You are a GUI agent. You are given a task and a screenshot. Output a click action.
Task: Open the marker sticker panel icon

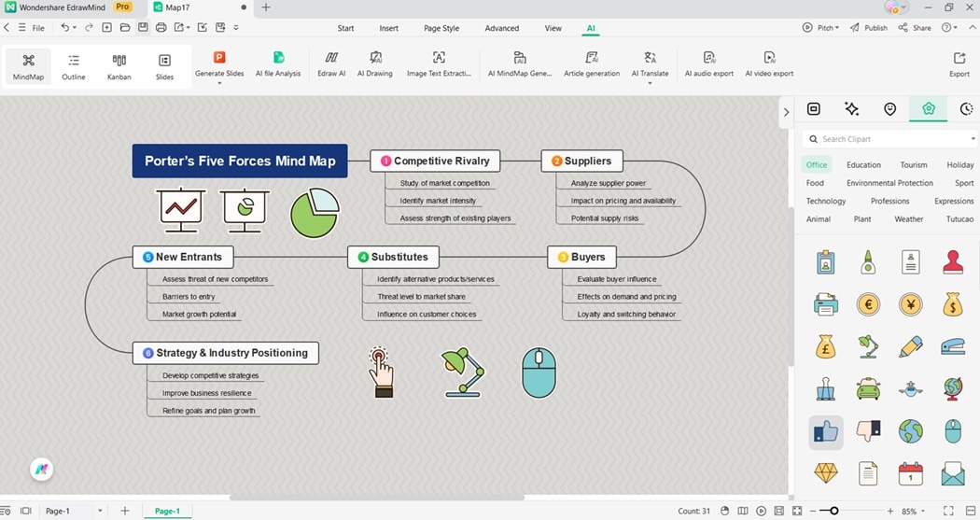pyautogui.click(x=890, y=108)
